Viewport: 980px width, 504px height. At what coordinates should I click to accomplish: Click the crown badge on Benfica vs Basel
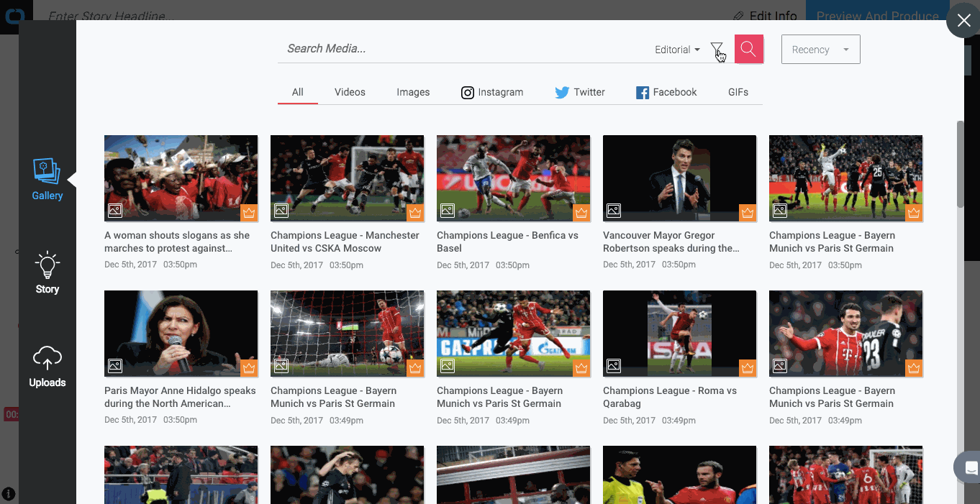[581, 212]
